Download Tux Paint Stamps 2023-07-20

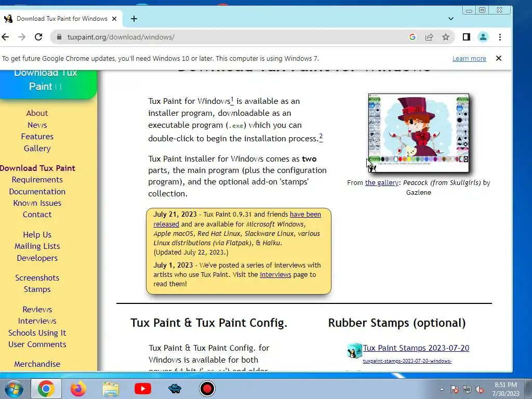pyautogui.click(x=416, y=348)
